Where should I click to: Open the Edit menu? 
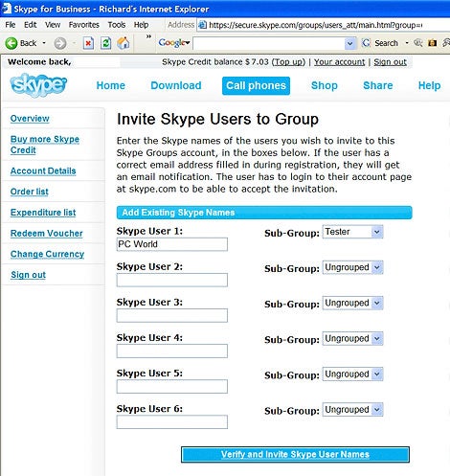tap(31, 25)
